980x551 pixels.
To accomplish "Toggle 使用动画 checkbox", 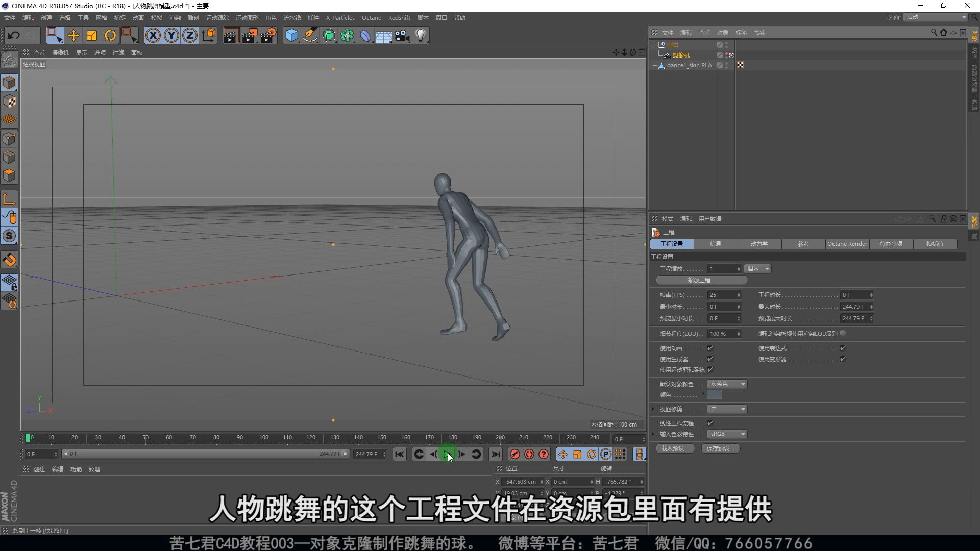I will tap(710, 348).
